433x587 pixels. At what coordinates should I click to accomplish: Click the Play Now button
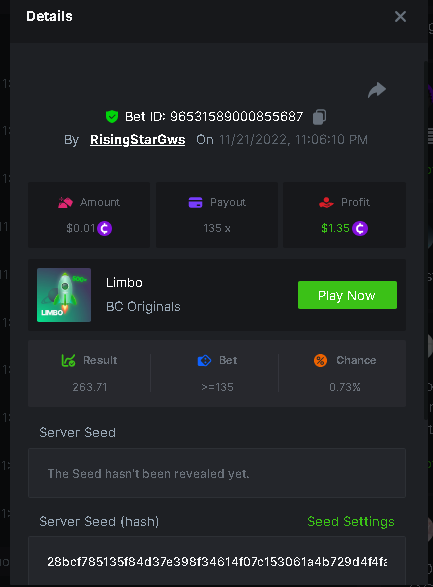(347, 295)
